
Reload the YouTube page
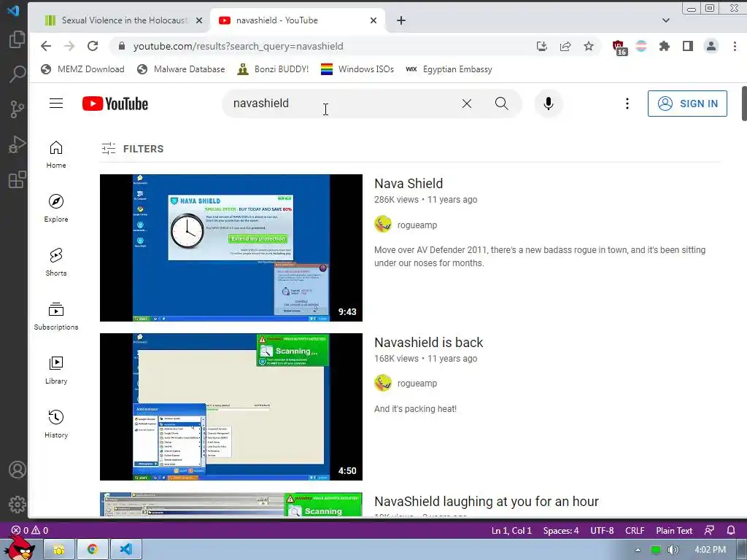coord(93,46)
